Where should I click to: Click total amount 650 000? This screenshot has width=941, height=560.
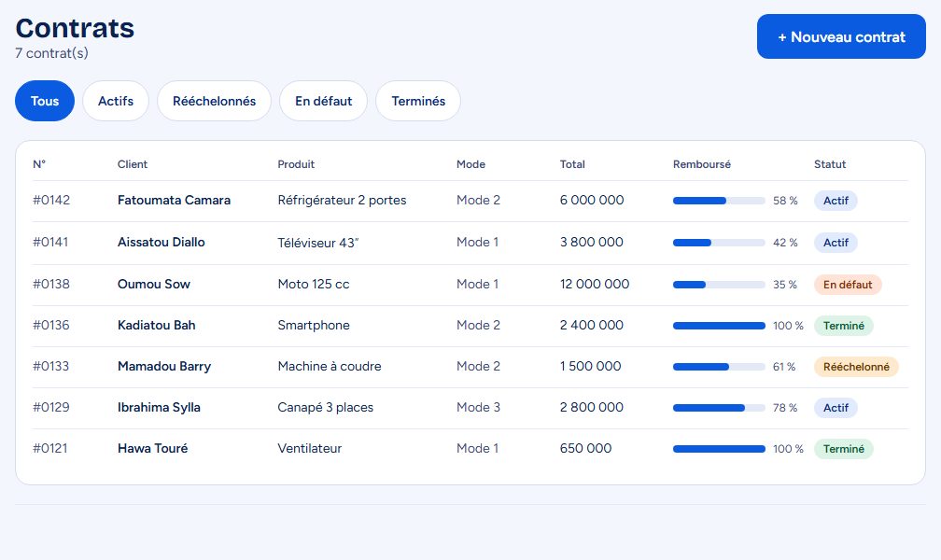(585, 448)
